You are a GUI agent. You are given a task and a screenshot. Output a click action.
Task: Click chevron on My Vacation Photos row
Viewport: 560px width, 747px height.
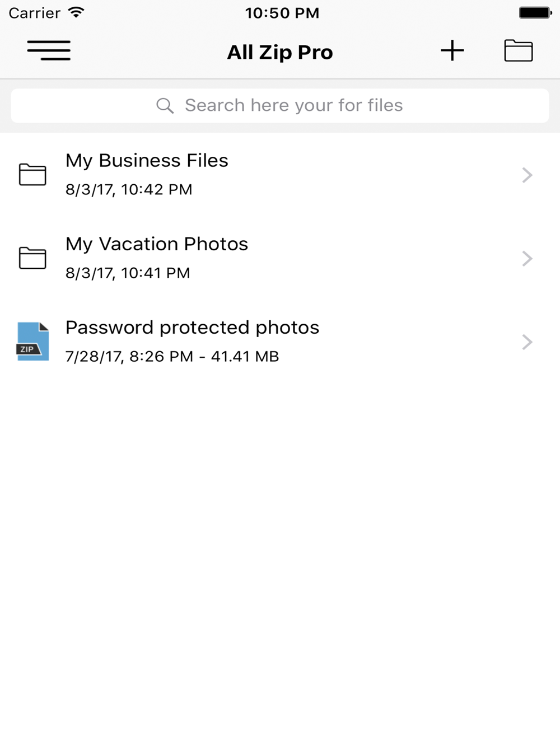[526, 259]
